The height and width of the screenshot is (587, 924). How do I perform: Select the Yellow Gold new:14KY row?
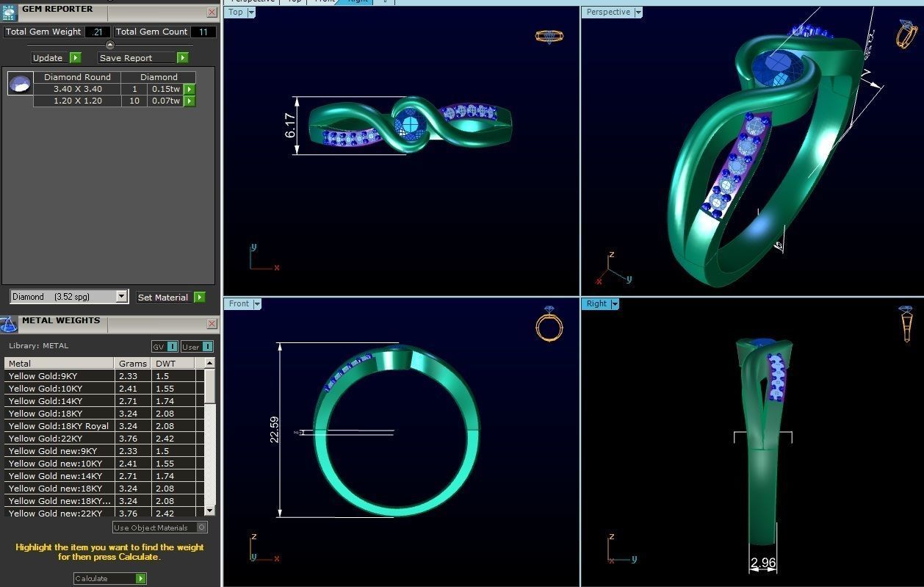(x=103, y=476)
